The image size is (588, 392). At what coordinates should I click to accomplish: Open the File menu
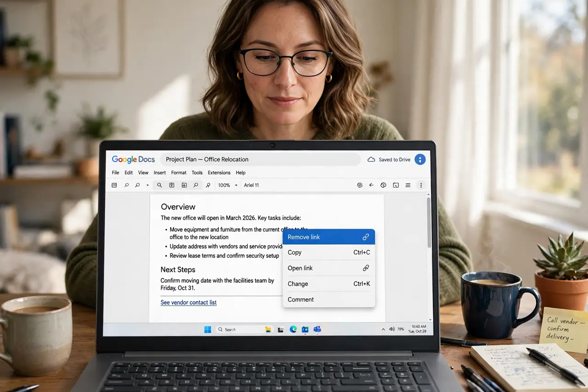(115, 173)
